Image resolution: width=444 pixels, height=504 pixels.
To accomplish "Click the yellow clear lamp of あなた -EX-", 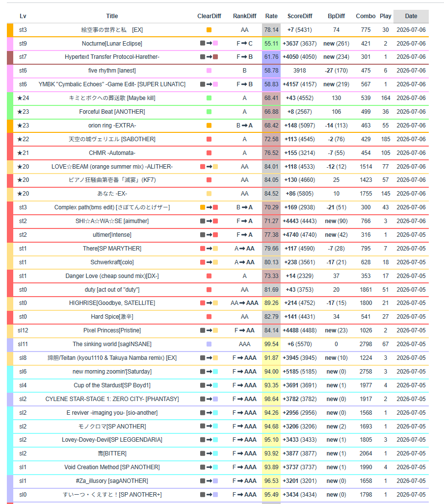I will [209, 194].
